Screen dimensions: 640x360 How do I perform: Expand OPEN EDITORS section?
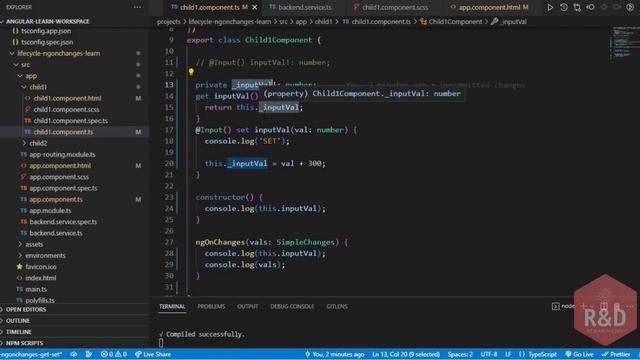point(26,309)
